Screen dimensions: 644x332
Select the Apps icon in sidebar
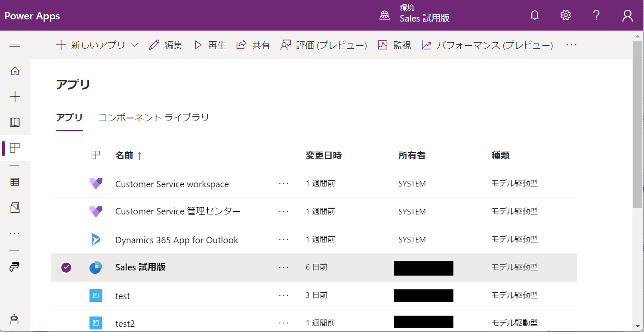click(15, 148)
